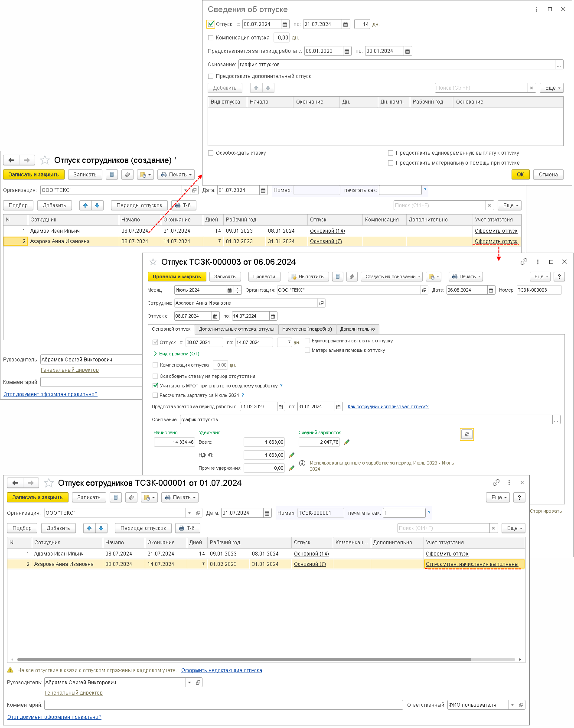Edit Прочие удержания pencil icon
The image size is (574, 728).
click(292, 468)
